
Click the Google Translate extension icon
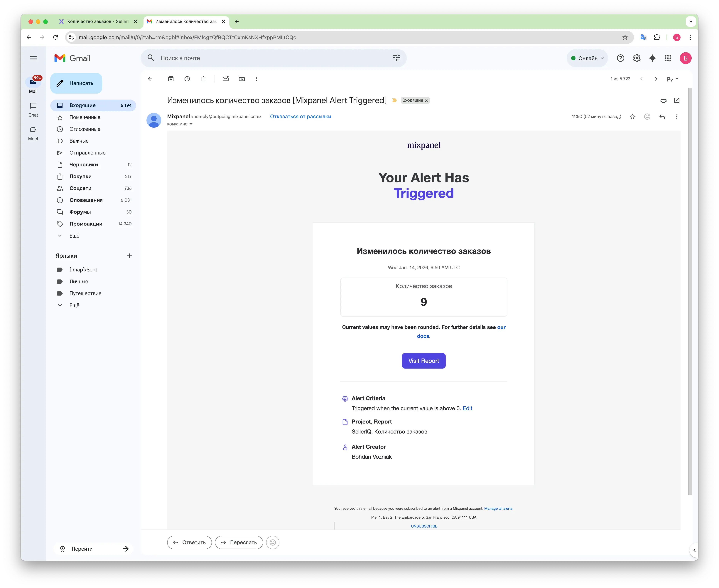[x=643, y=37]
